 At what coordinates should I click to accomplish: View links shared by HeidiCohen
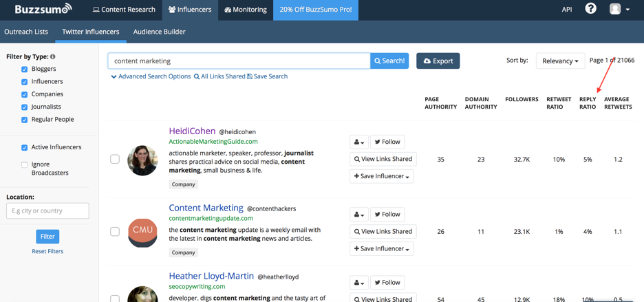coord(383,159)
